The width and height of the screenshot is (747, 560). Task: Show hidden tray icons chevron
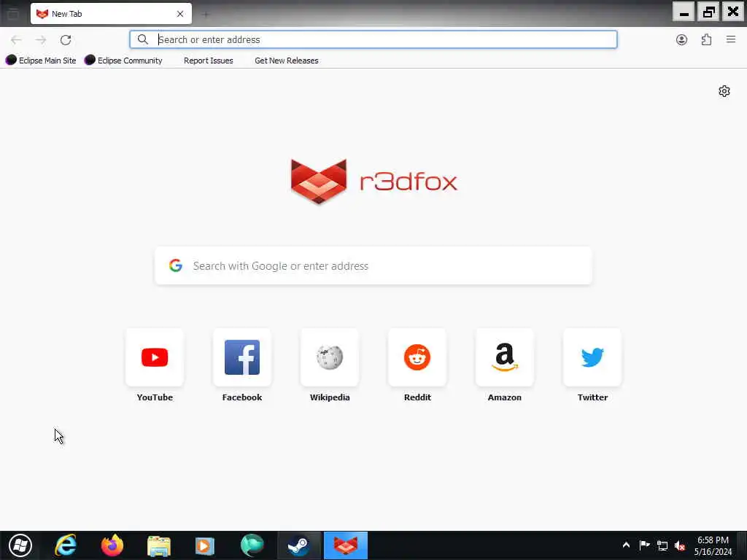pos(626,545)
